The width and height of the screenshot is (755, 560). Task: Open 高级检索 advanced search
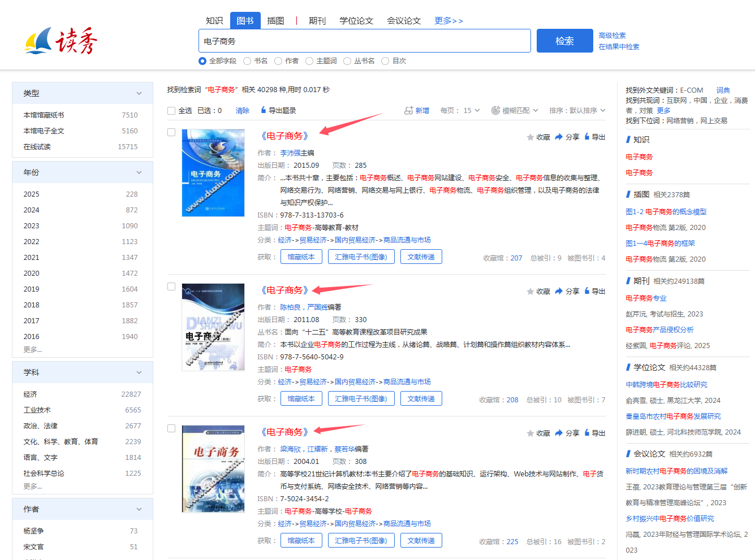[x=612, y=35]
